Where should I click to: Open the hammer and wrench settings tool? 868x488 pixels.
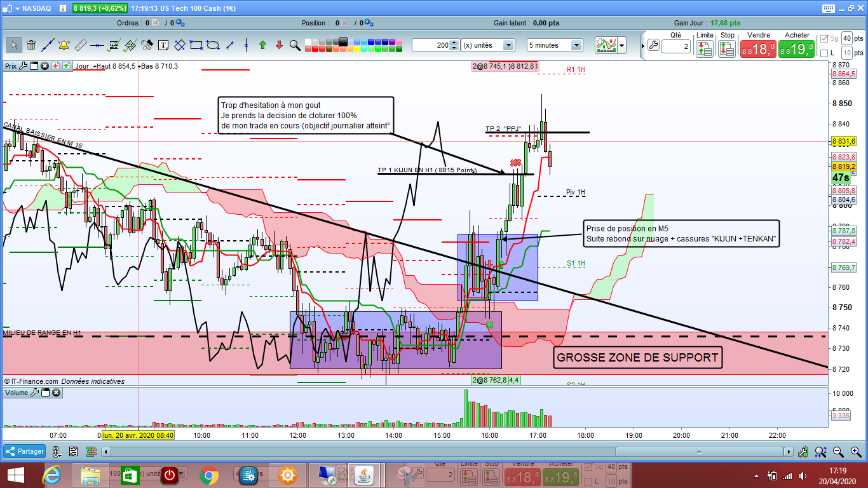coord(147,45)
